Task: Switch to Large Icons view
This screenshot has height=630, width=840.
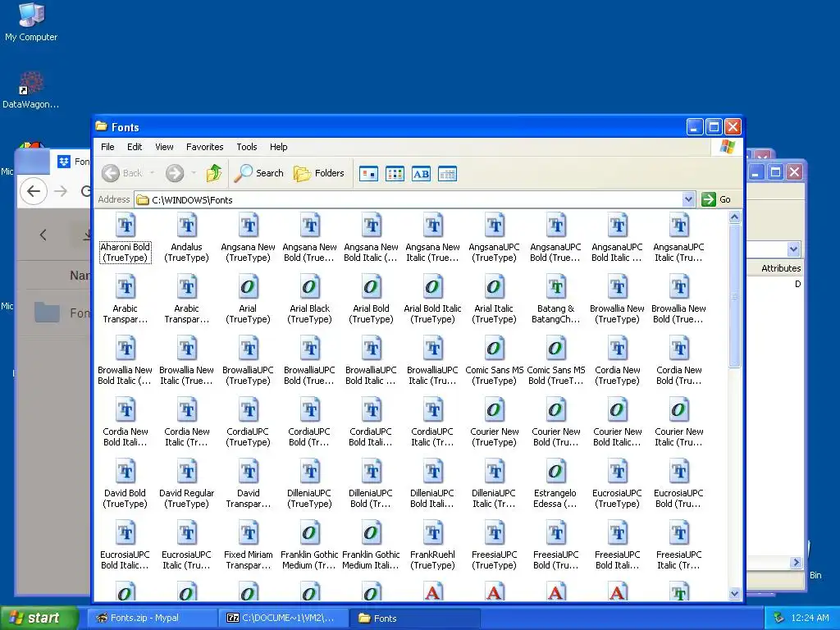Action: point(368,174)
